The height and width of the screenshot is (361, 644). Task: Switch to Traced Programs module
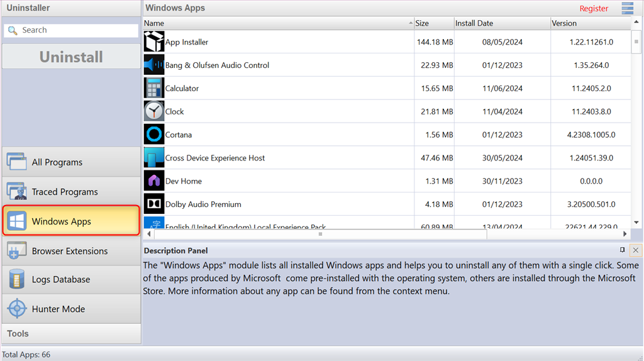pyautogui.click(x=71, y=191)
